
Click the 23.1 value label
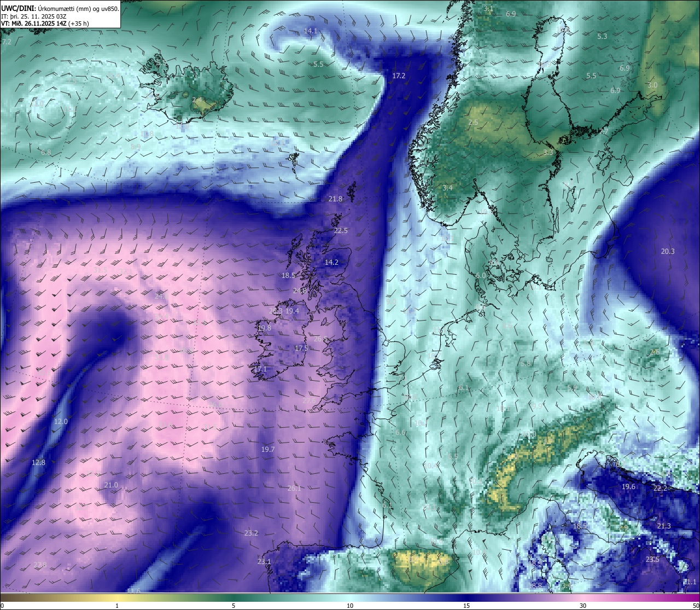pyautogui.click(x=264, y=561)
